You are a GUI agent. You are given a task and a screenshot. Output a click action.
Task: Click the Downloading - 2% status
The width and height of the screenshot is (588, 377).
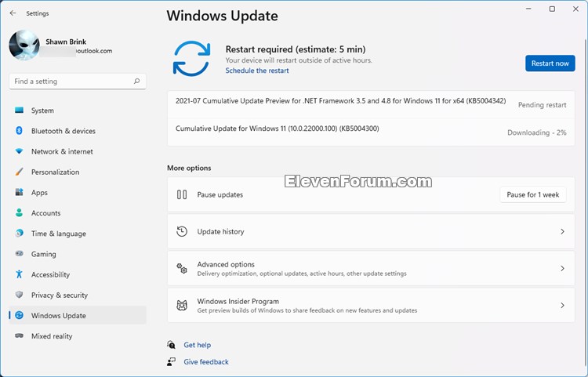click(x=536, y=132)
